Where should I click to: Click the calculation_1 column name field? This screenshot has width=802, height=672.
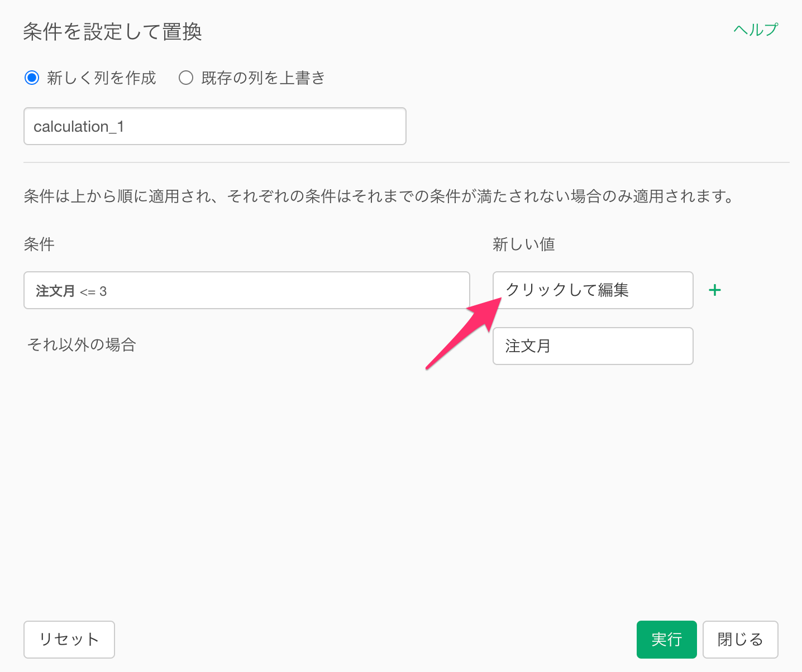tap(215, 126)
